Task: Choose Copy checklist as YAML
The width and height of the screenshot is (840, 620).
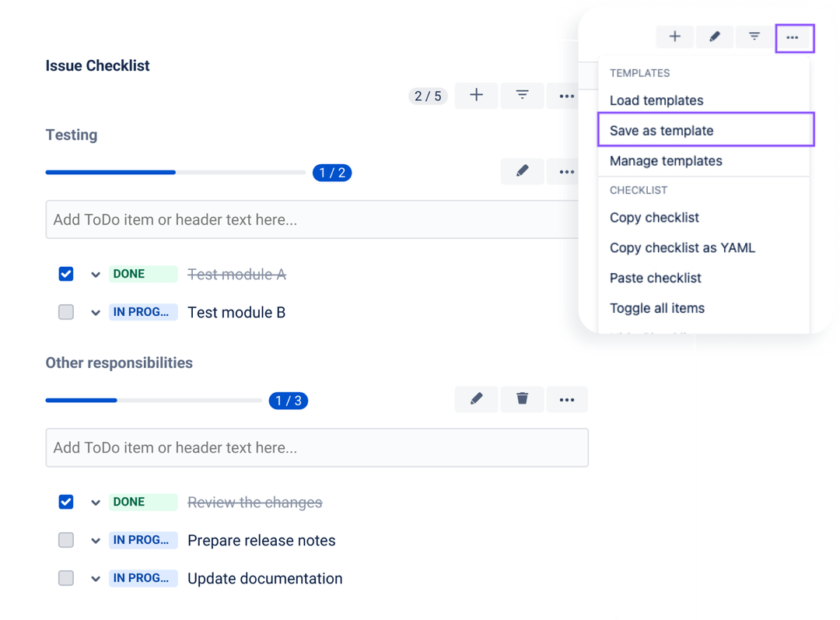Action: point(682,247)
